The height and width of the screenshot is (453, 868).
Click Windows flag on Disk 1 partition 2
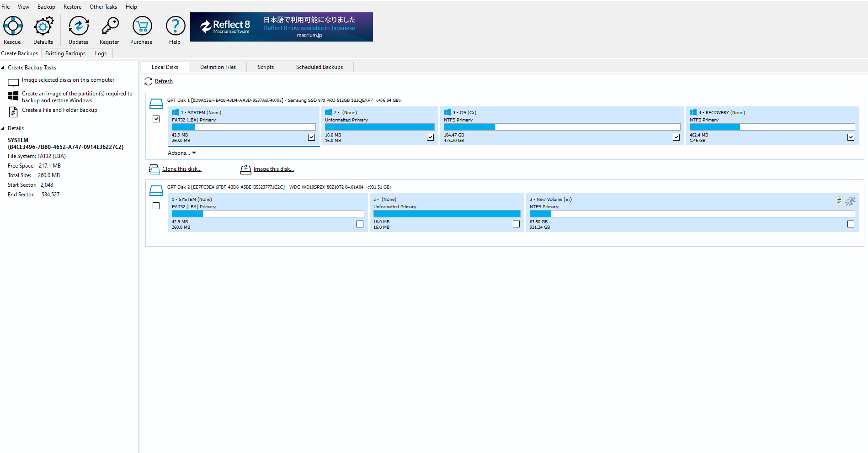pyautogui.click(x=328, y=112)
